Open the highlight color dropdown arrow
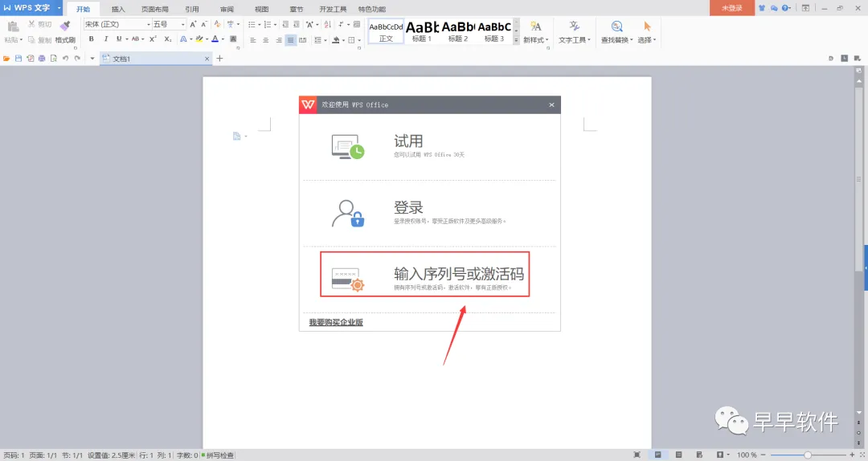The height and width of the screenshot is (461, 868). 207,39
